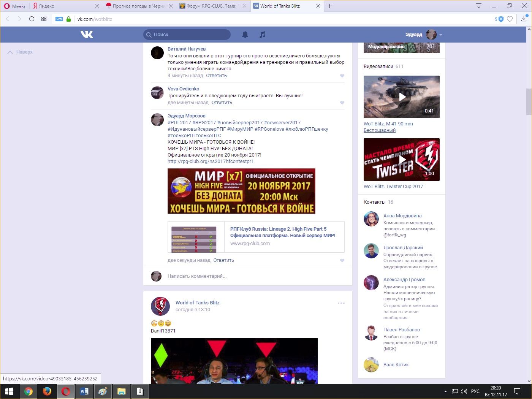
Task: Open VK notifications bell
Action: coord(245,35)
